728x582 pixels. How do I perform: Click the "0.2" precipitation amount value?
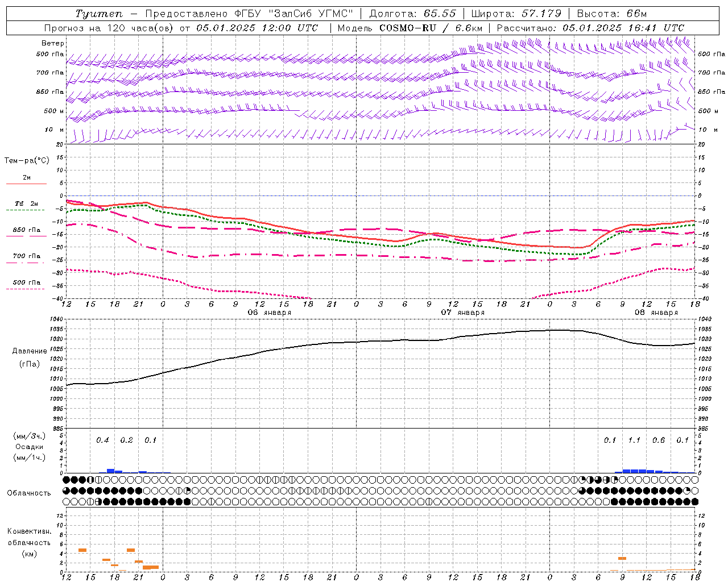[x=126, y=440]
